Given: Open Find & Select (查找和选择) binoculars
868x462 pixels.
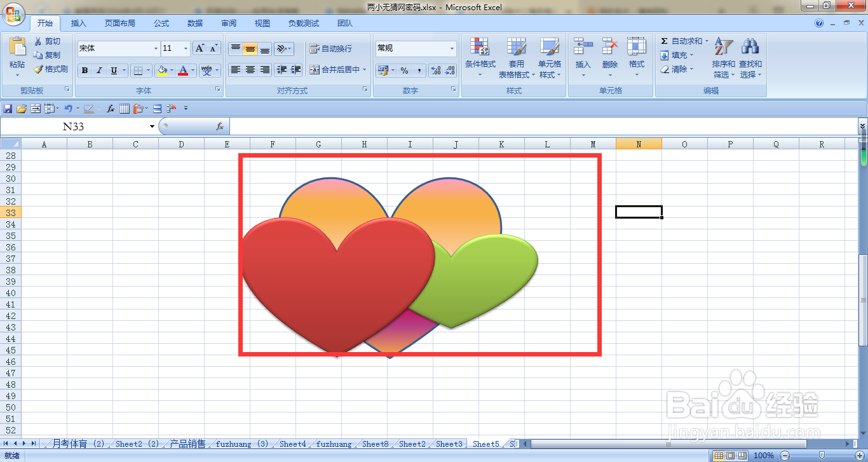Looking at the screenshot, I should (x=750, y=57).
